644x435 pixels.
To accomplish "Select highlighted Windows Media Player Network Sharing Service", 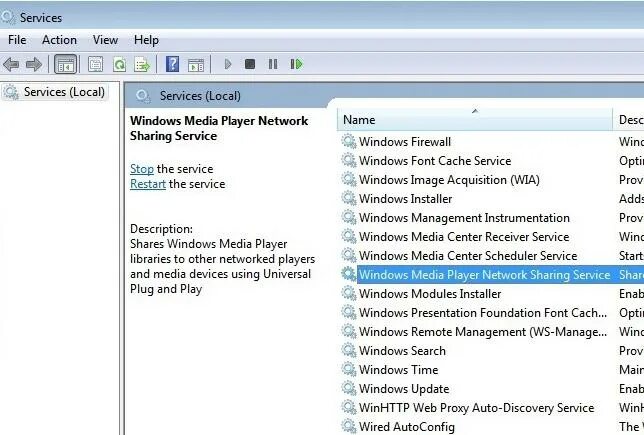I will pyautogui.click(x=485, y=274).
